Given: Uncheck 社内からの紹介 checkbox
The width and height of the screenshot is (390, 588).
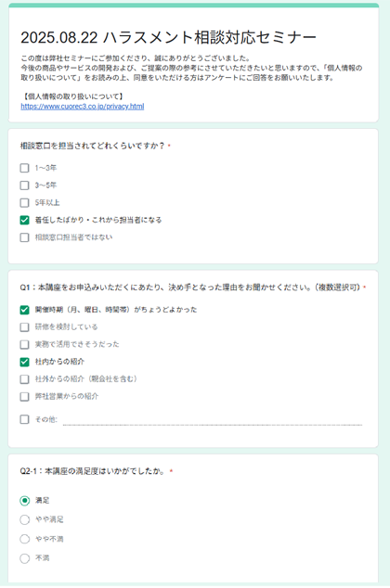Looking at the screenshot, I should [x=24, y=362].
